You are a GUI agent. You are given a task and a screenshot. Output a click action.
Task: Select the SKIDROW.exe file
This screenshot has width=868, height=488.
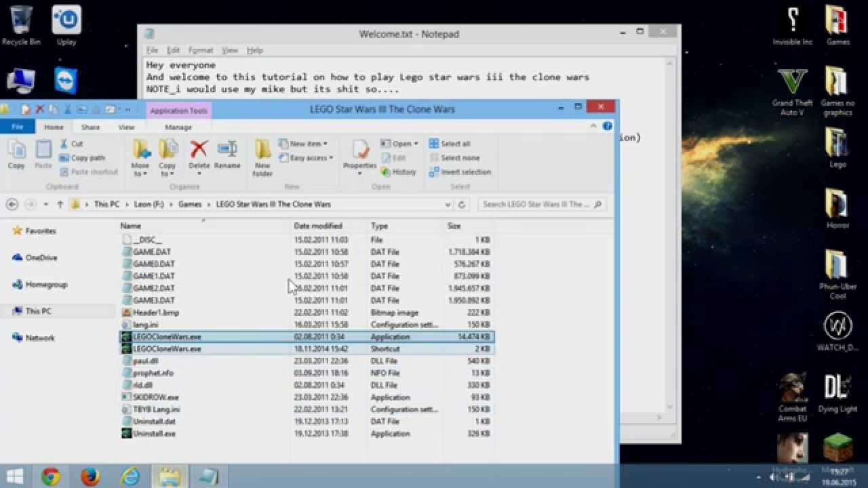click(x=156, y=397)
